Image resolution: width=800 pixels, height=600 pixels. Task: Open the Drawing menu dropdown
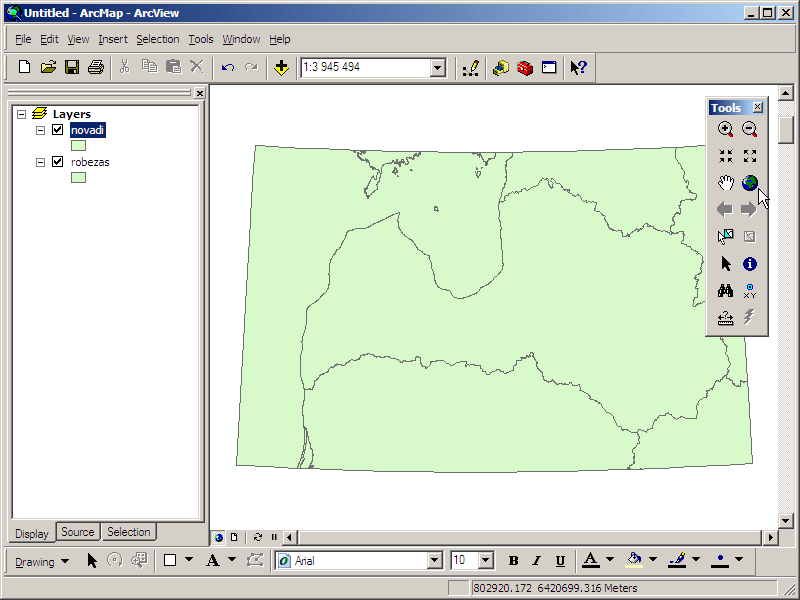tap(42, 562)
